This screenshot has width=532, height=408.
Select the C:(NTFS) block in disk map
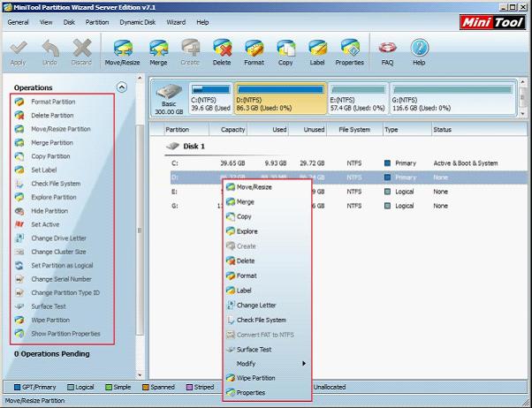pos(211,98)
